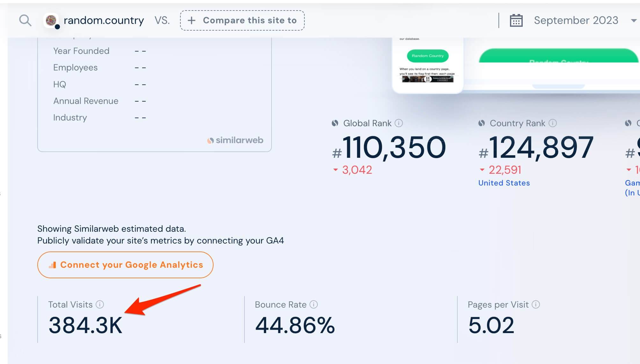Click the Similarweb logo beside Country Rank
Screen dimensions: 640x364
coord(481,123)
